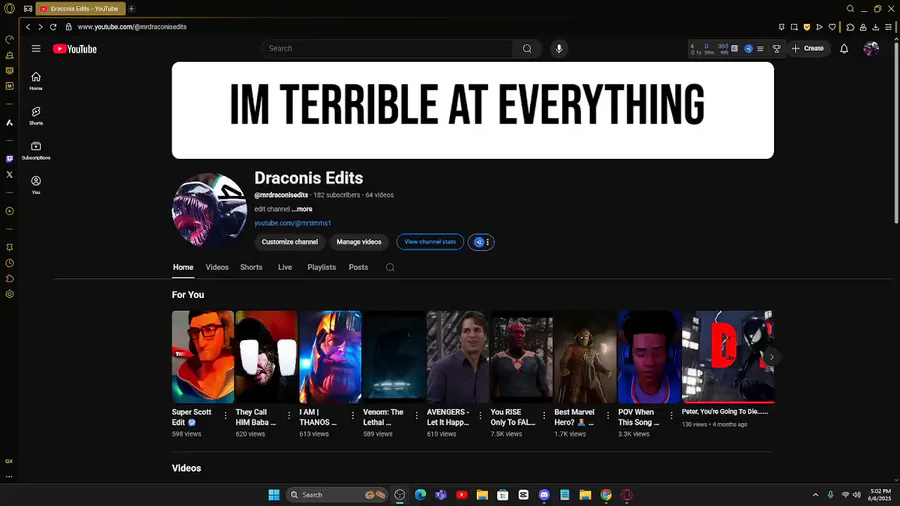Screen dimensions: 900x506
Task: Open options menu for You RISE Only To FALL
Action: pyautogui.click(x=544, y=415)
